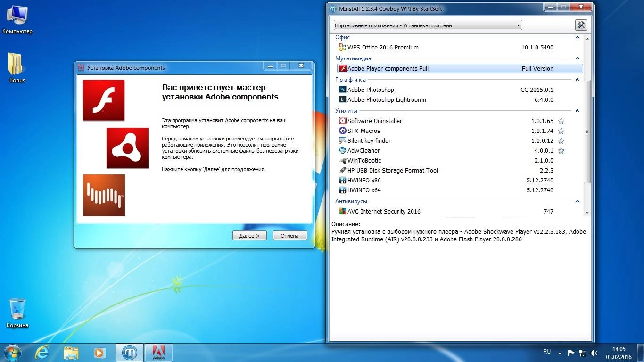The height and width of the screenshot is (362, 644).
Task: Click the HWiNFO x64 icon
Action: pyautogui.click(x=343, y=190)
